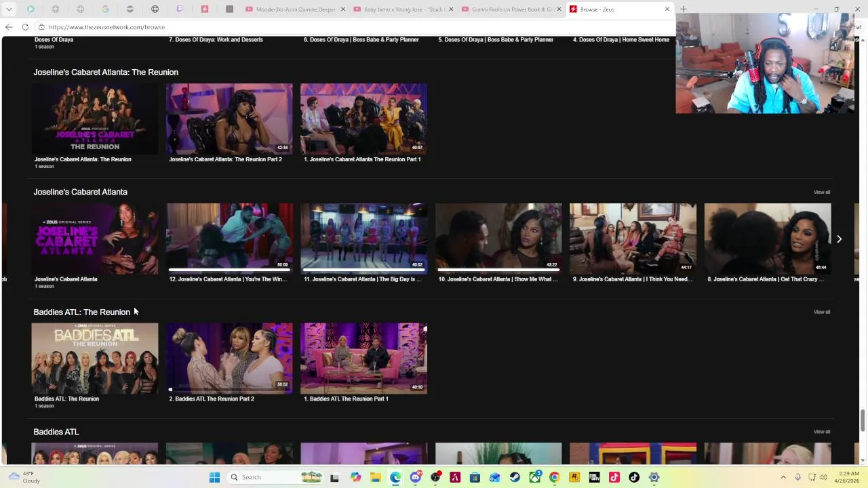Click the browser back arrow
This screenshot has height=488, width=868.
point(9,27)
